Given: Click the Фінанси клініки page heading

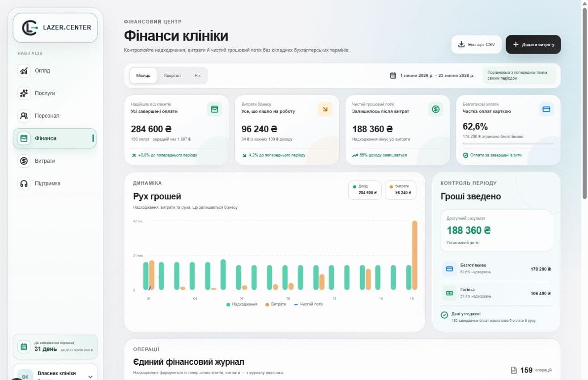Looking at the screenshot, I should pyautogui.click(x=176, y=36).
